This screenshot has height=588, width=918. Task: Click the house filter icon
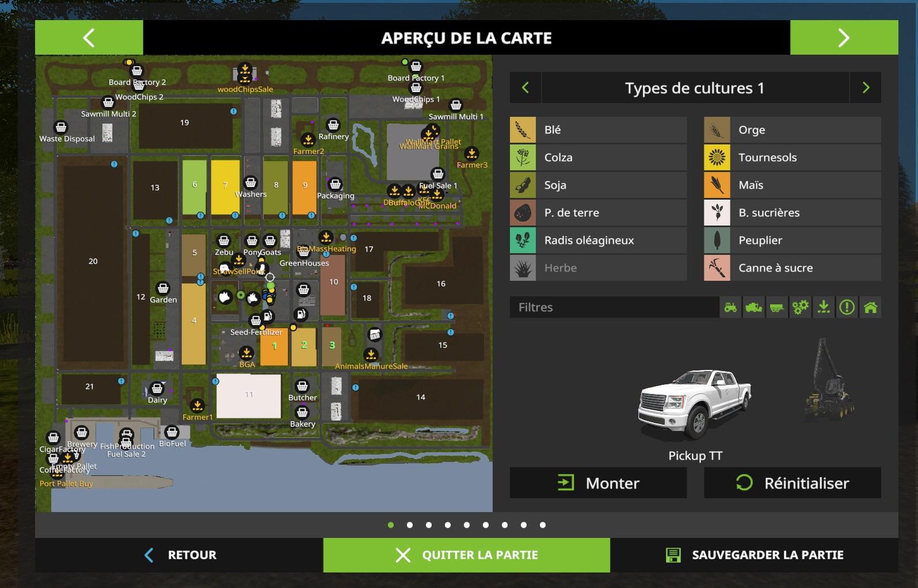pos(870,307)
